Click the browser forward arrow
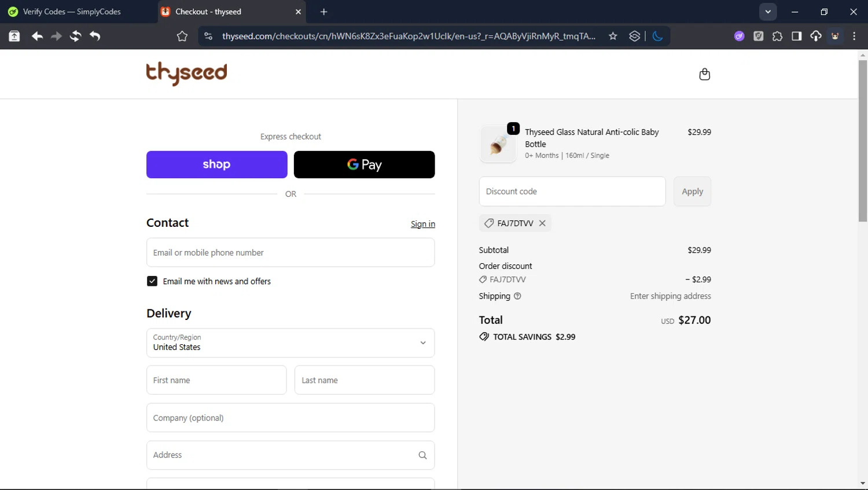 click(56, 36)
